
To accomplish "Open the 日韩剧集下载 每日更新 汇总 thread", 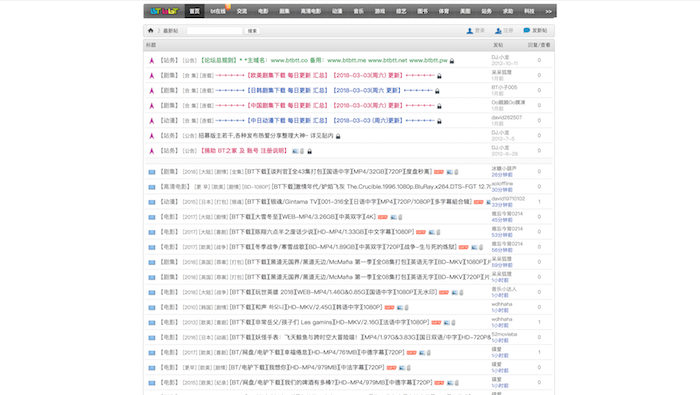I will click(x=324, y=91).
